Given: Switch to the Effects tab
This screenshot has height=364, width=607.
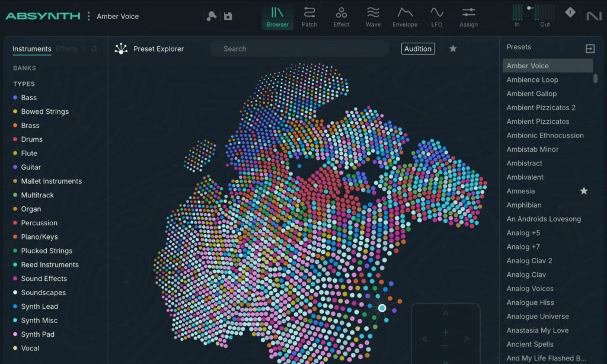Looking at the screenshot, I should click(x=66, y=49).
